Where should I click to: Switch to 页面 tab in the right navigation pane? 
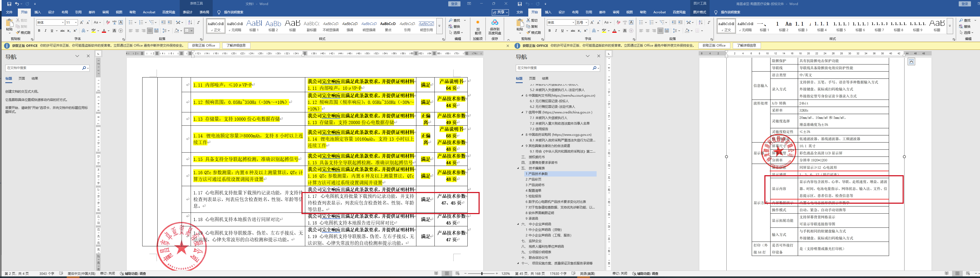pos(532,79)
